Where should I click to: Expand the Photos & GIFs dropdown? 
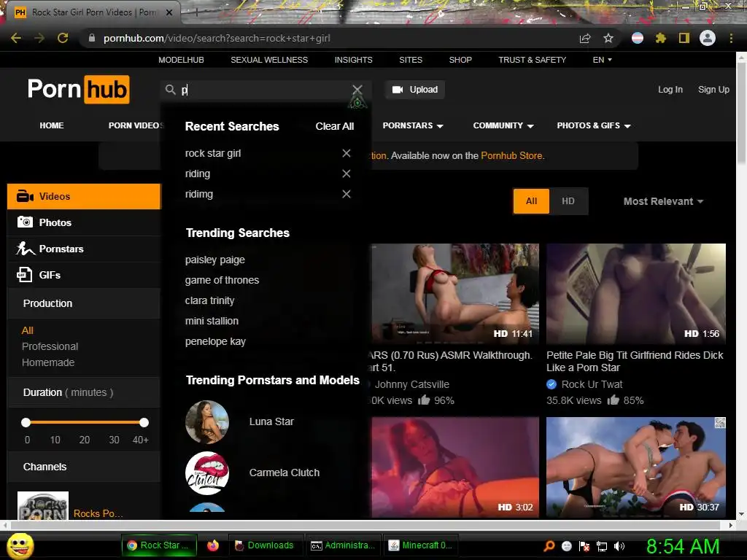pyautogui.click(x=594, y=125)
